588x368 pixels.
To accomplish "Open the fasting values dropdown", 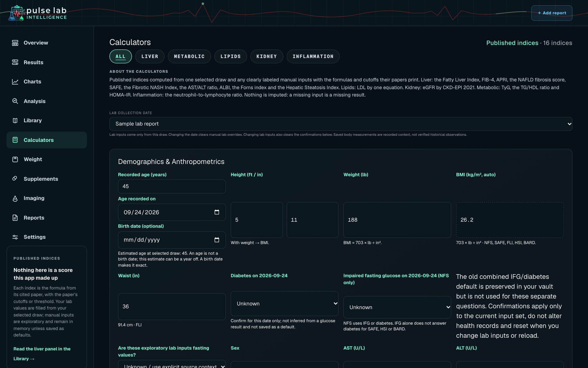I will coord(172,364).
